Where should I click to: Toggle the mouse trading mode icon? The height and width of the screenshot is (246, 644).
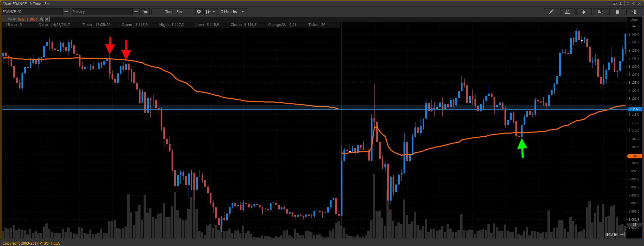coord(617,12)
